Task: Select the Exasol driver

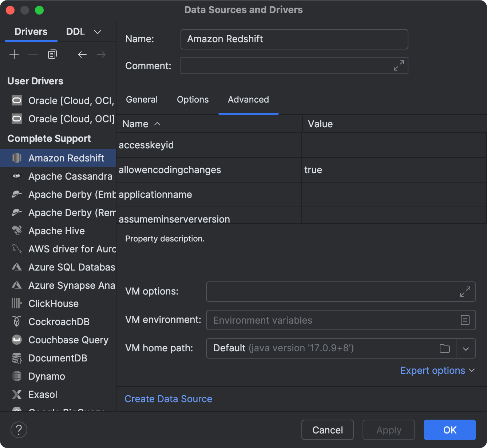Action: coord(43,394)
